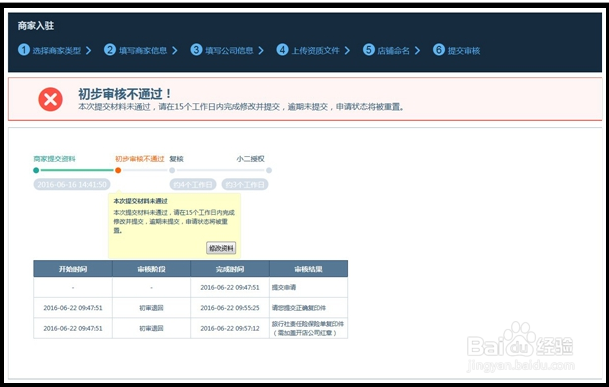
Task: Click the 开始时间 column header
Action: click(x=73, y=269)
